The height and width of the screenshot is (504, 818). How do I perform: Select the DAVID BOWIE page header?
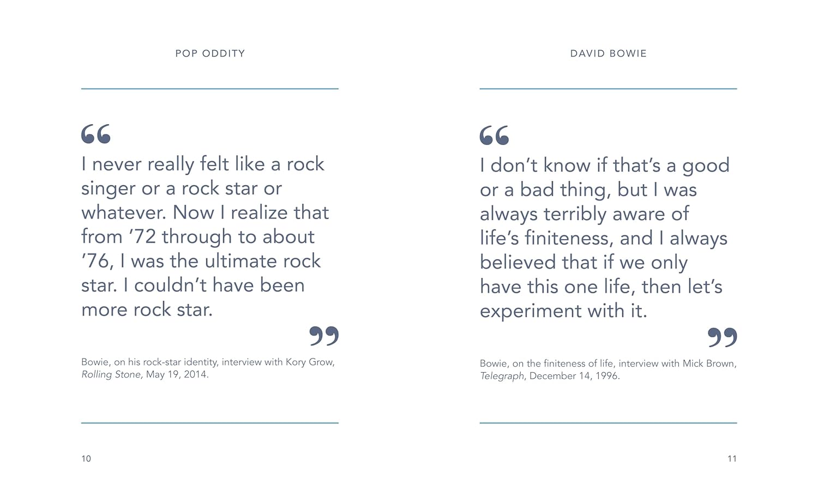(608, 53)
